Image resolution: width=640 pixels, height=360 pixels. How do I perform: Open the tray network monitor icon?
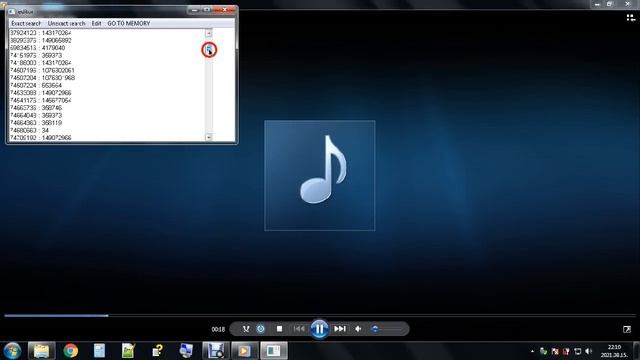pos(578,351)
